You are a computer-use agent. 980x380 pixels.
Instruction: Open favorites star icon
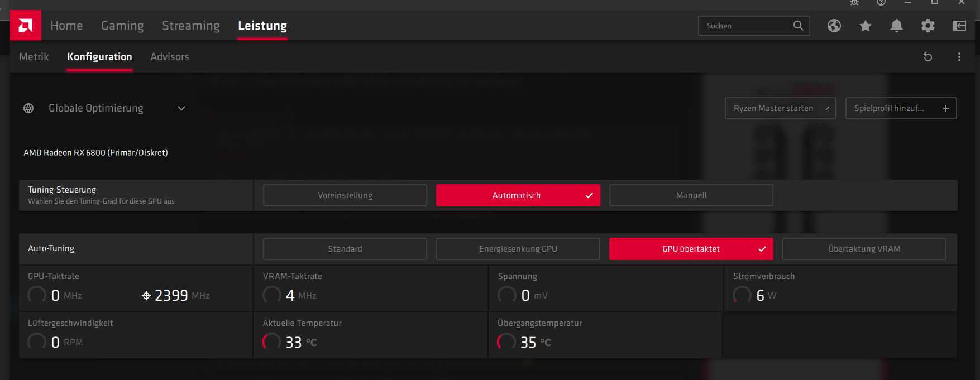point(866,26)
